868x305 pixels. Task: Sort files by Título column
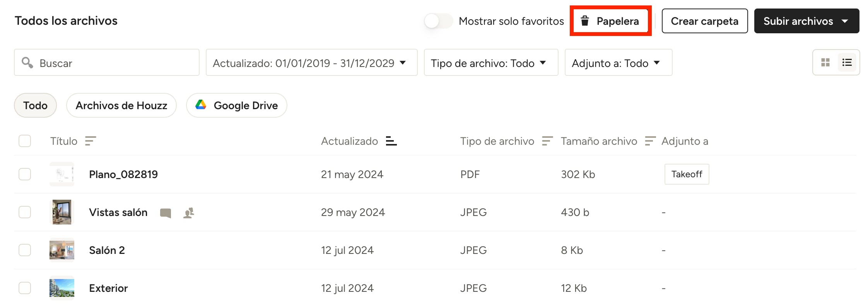(x=91, y=141)
